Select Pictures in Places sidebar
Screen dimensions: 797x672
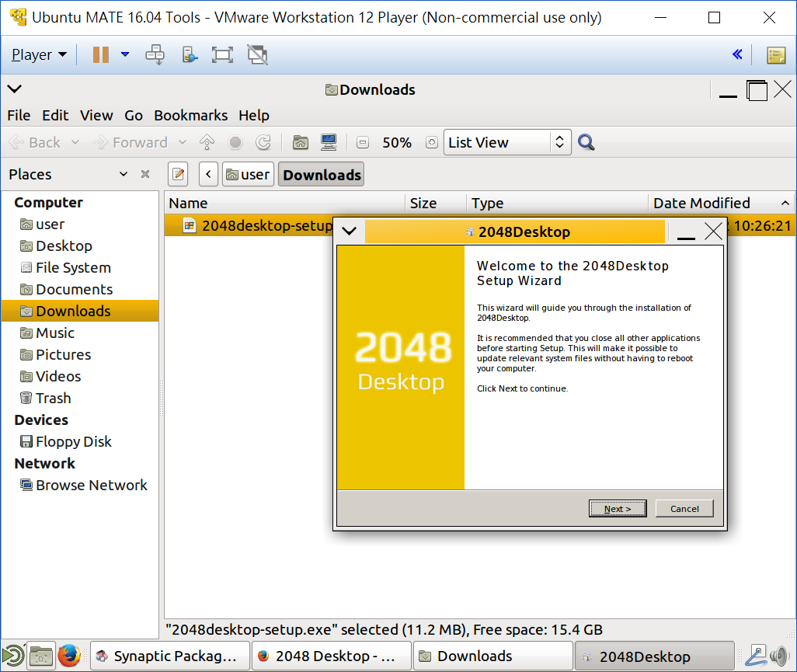point(80,355)
